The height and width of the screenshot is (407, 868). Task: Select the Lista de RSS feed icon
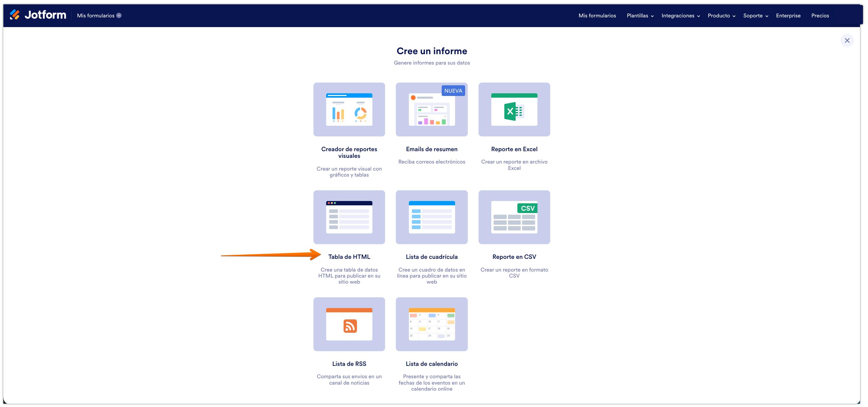[349, 324]
